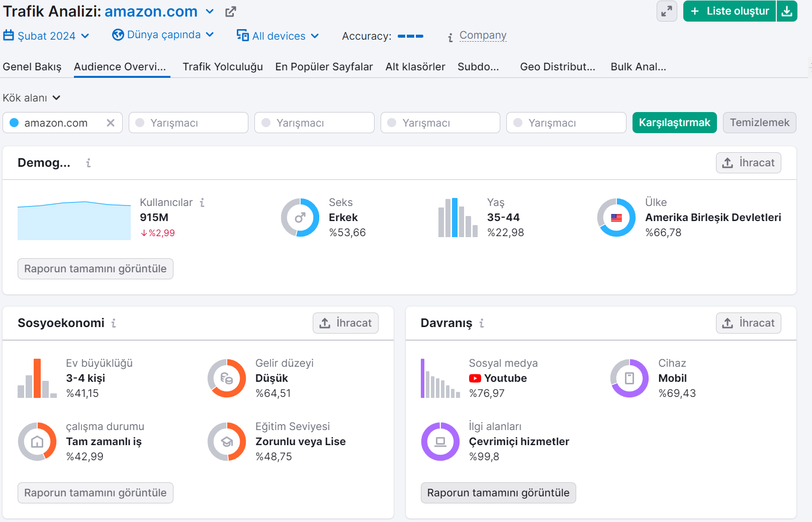
Task: Click the age bar chart icon
Action: pos(458,218)
